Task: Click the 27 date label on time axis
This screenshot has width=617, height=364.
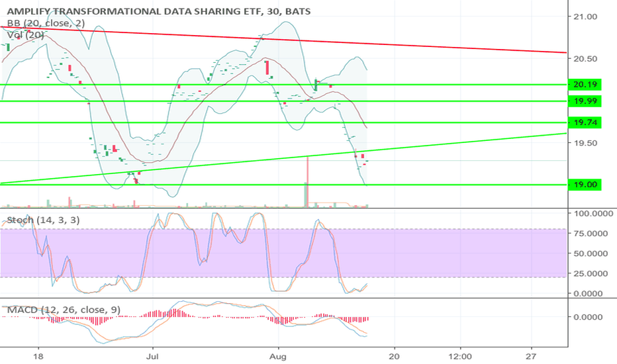Action: pyautogui.click(x=531, y=357)
